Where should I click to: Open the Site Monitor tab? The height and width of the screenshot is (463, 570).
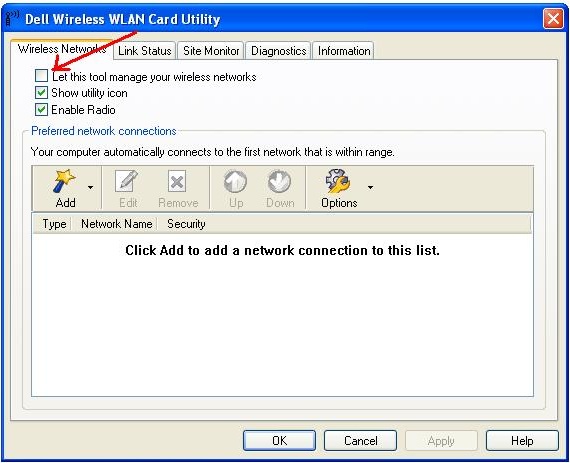point(211,51)
